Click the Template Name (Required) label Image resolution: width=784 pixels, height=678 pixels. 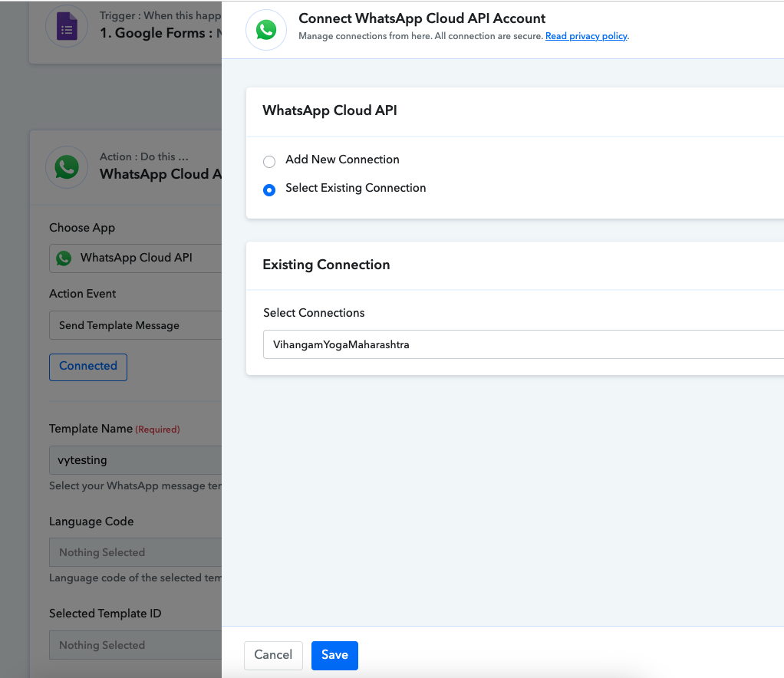(114, 429)
